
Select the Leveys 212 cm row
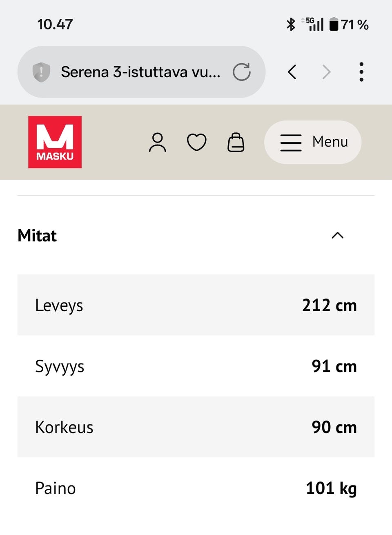click(x=196, y=305)
